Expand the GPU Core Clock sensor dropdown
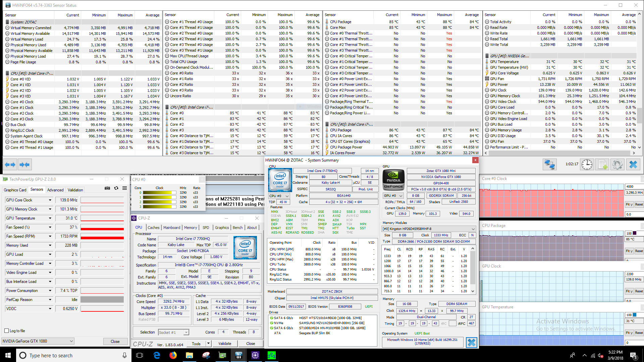The height and width of the screenshot is (362, 644). [50, 200]
